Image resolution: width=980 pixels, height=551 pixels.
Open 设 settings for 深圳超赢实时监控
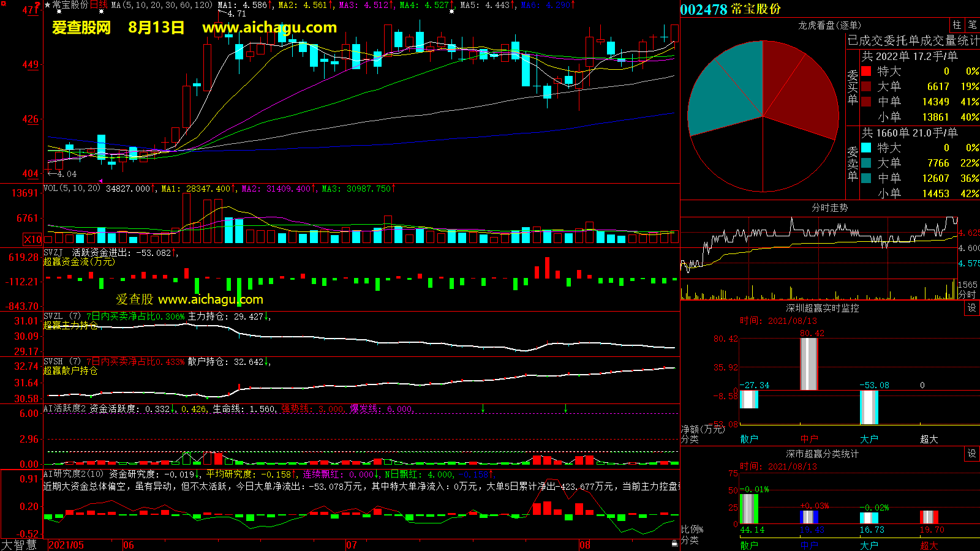[x=972, y=308]
